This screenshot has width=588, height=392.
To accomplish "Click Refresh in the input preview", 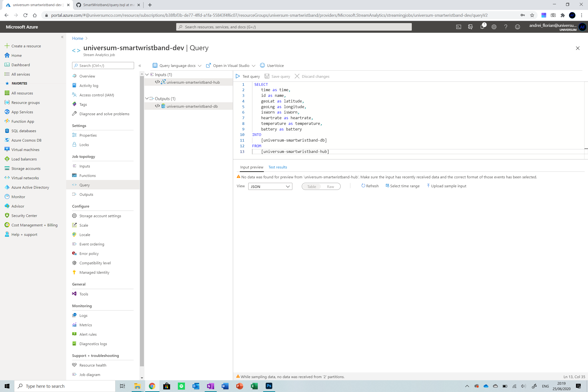I will point(370,186).
